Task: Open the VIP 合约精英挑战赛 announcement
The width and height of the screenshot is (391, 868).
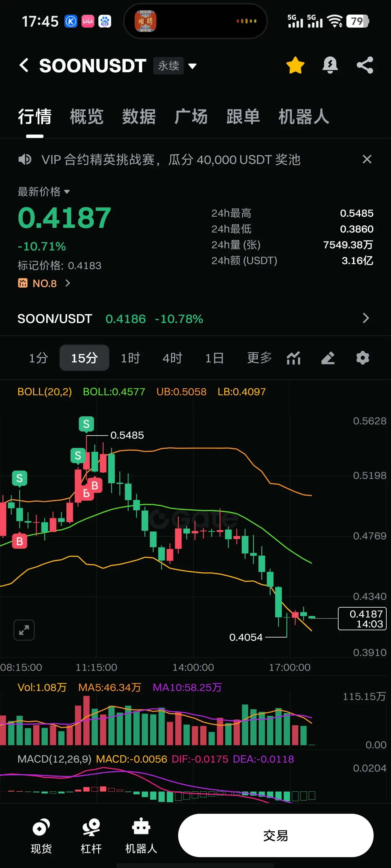Action: click(x=171, y=159)
